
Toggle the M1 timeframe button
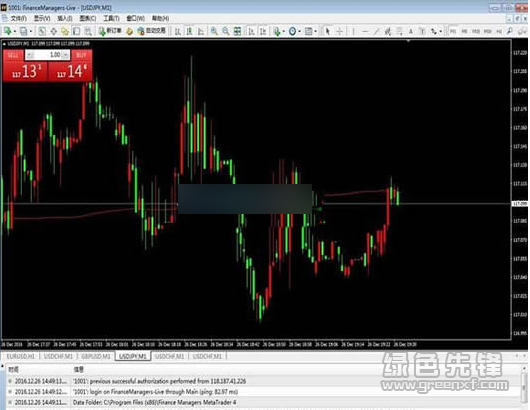point(453,31)
